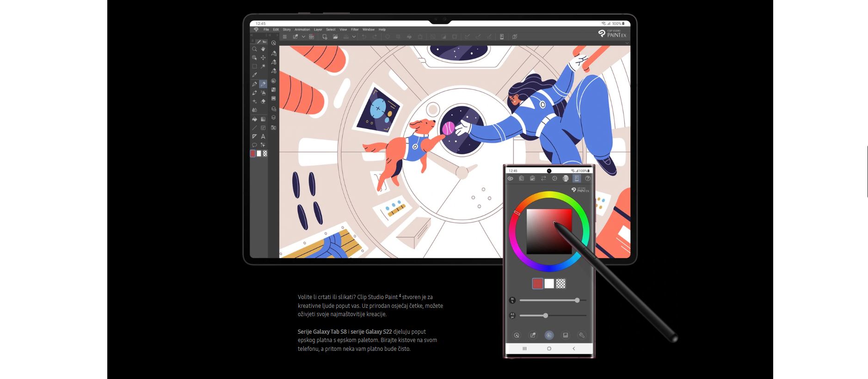The image size is (868, 379).
Task: Click the Undo arrow in the tablet command bar
Action: click(364, 37)
